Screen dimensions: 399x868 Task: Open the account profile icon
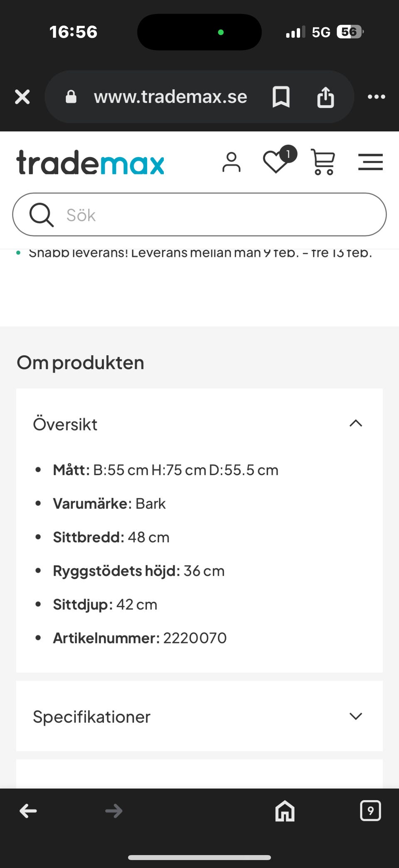(x=232, y=162)
